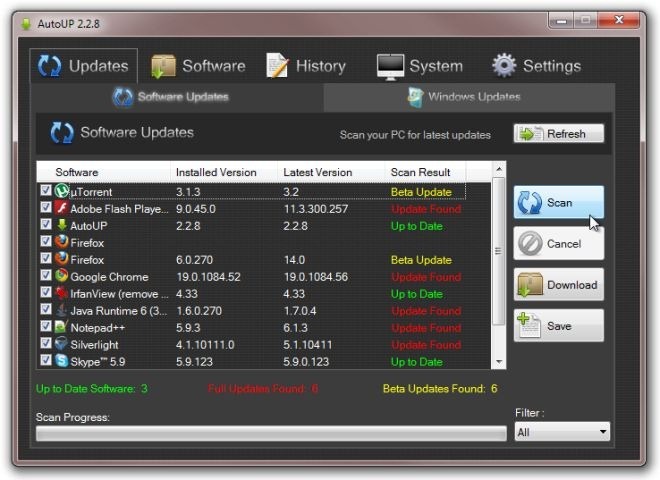Image resolution: width=660 pixels, height=480 pixels.
Task: Sort by the Software column header
Action: 104,172
